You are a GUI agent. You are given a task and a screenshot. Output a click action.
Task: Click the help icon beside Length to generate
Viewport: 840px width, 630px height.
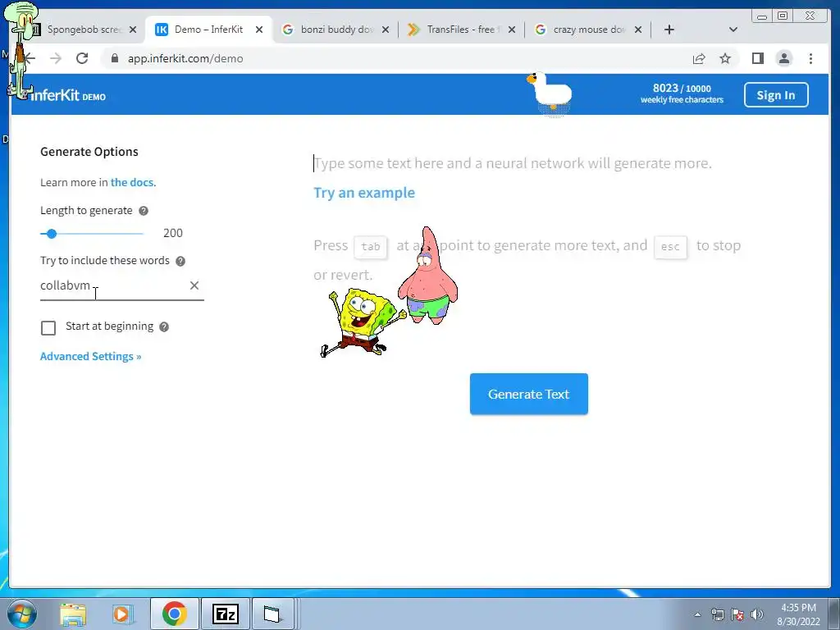(x=144, y=211)
